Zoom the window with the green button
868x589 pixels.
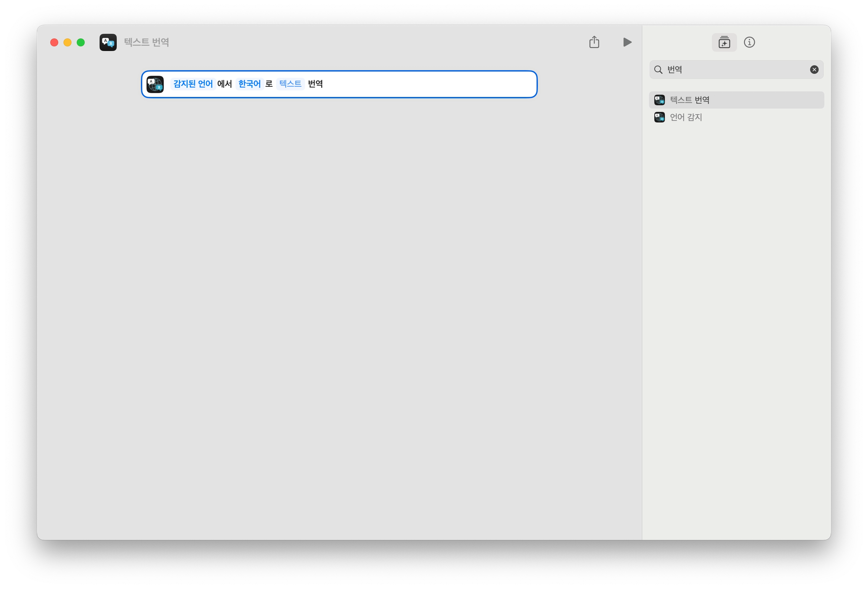(81, 42)
